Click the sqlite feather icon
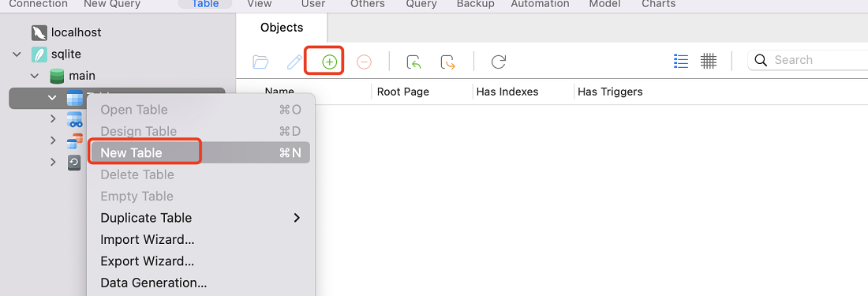868x296 pixels. point(39,54)
